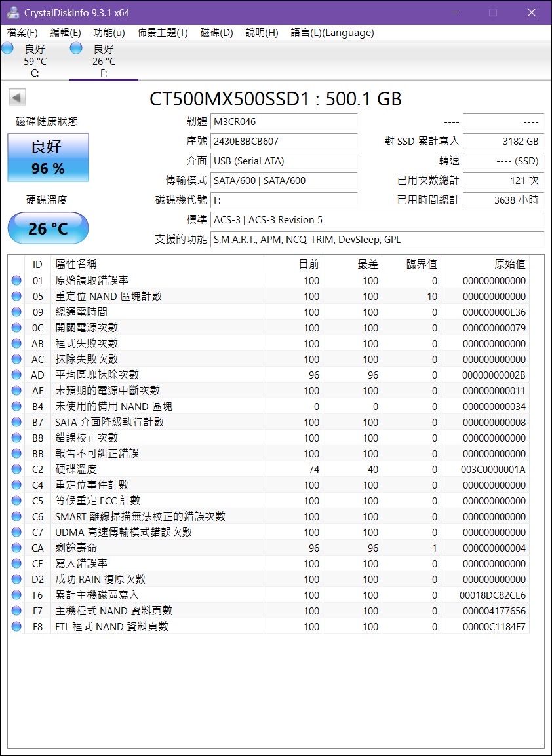This screenshot has height=756, width=552.
Task: Click the 26 °C temperature button
Action: click(48, 229)
